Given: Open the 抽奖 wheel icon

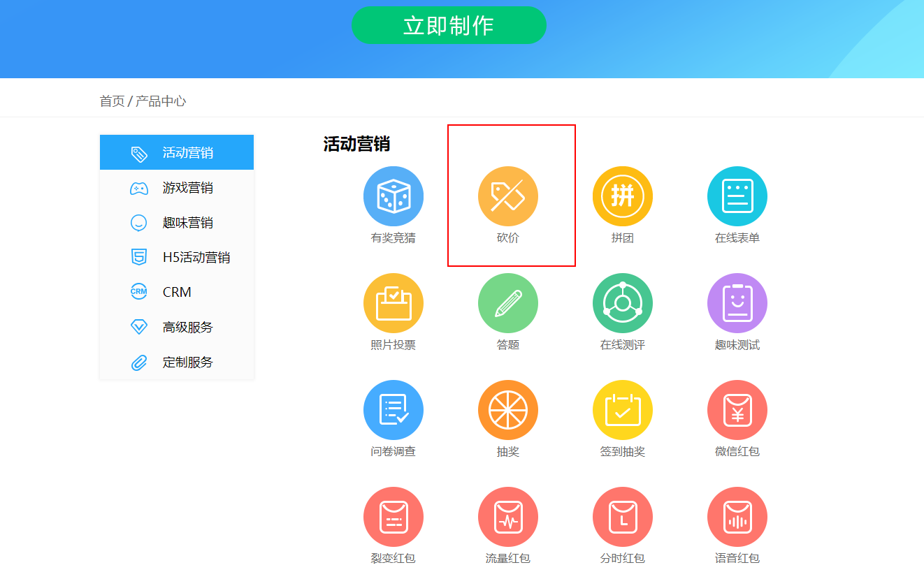Looking at the screenshot, I should coord(508,410).
